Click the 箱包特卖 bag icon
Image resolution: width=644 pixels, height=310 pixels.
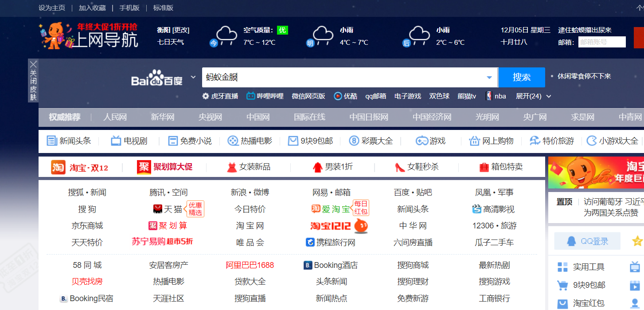tap(484, 167)
